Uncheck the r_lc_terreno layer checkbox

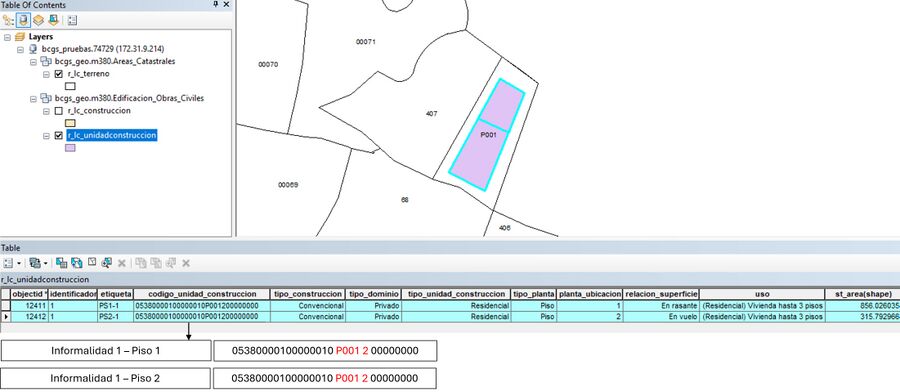(58, 74)
